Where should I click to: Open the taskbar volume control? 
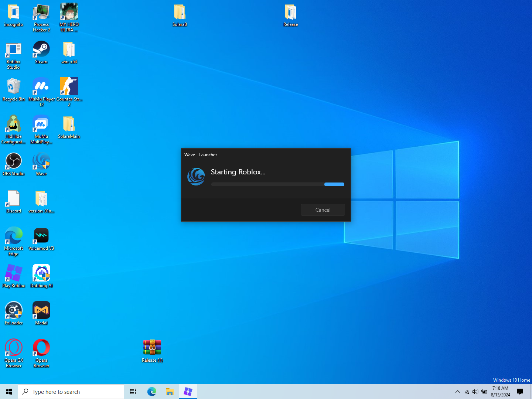click(475, 392)
